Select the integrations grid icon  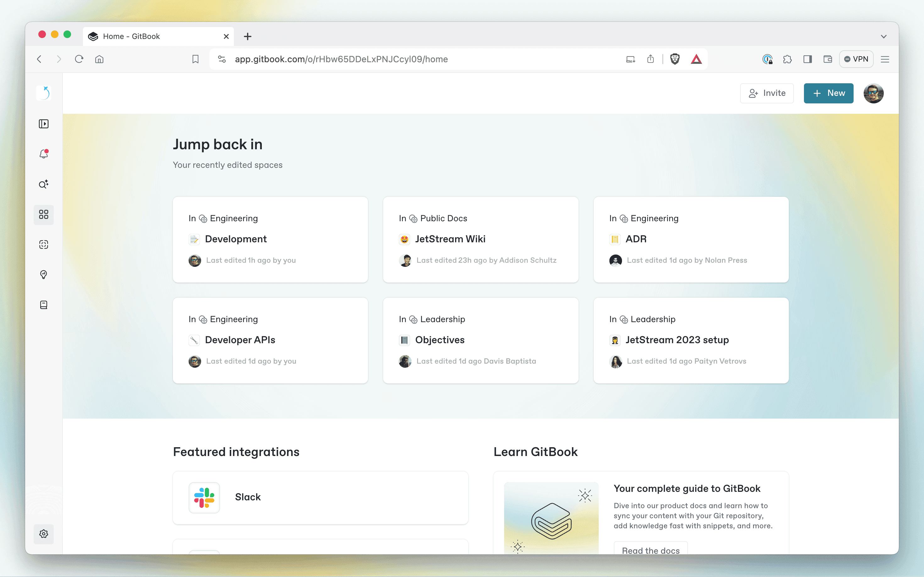click(x=44, y=214)
